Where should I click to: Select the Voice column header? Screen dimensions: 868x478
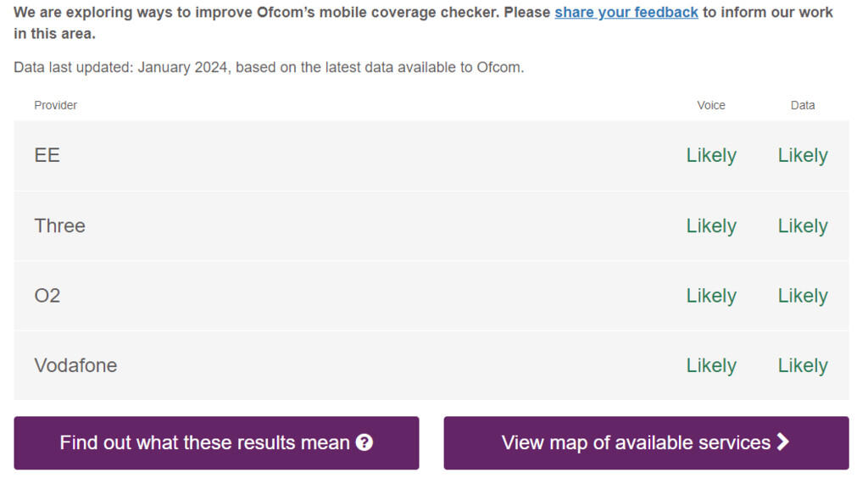711,105
